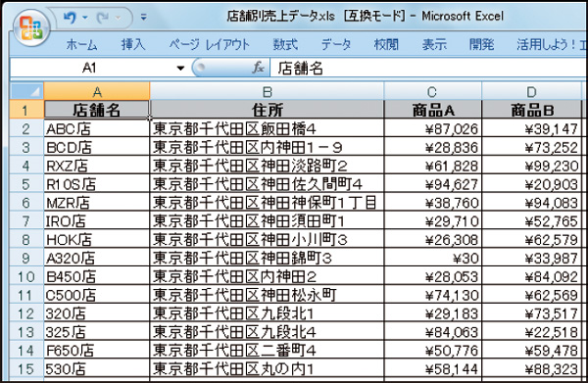Select the ¥39,147 cell
The image size is (588, 383).
point(532,128)
